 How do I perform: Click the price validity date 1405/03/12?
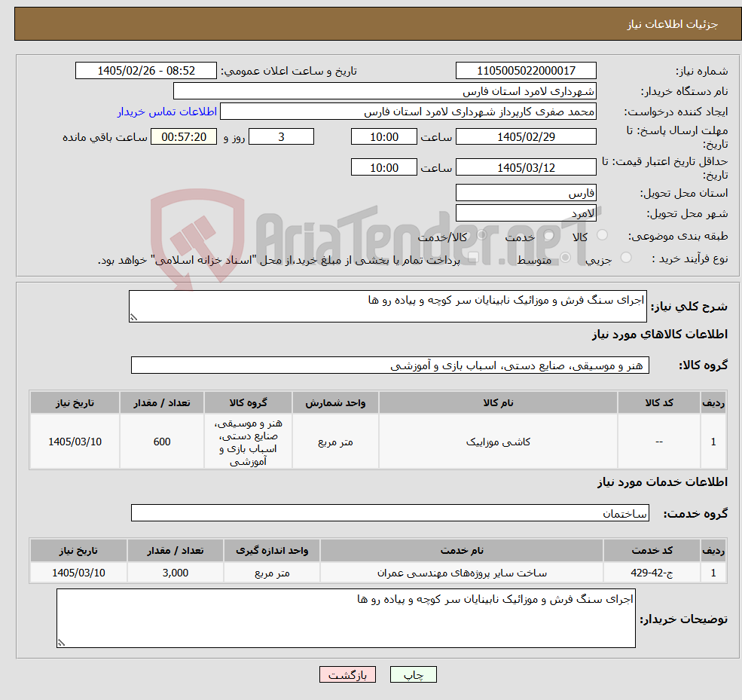(526, 167)
